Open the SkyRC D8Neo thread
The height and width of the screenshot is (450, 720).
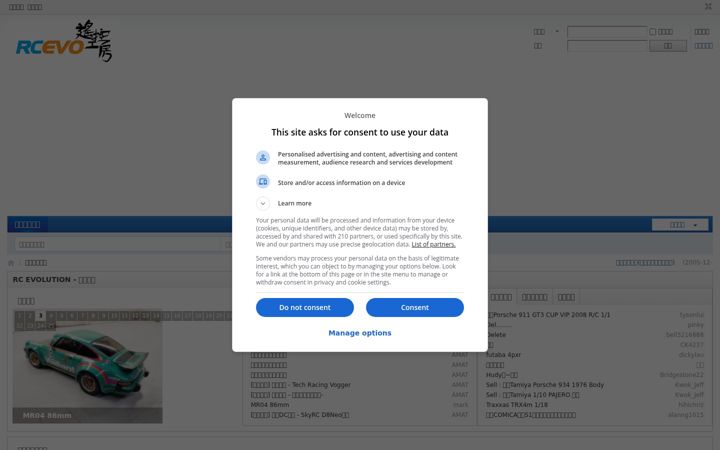pyautogui.click(x=300, y=415)
